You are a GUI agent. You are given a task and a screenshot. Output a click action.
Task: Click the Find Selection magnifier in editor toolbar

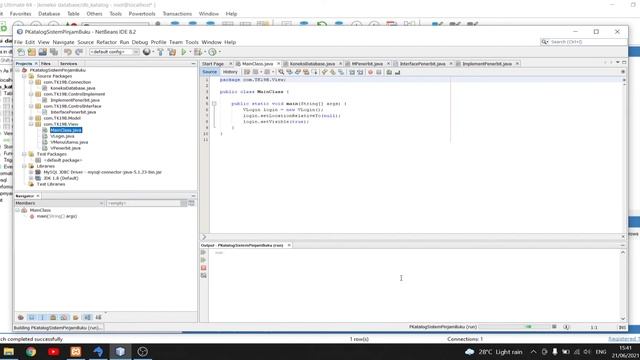(x=281, y=72)
